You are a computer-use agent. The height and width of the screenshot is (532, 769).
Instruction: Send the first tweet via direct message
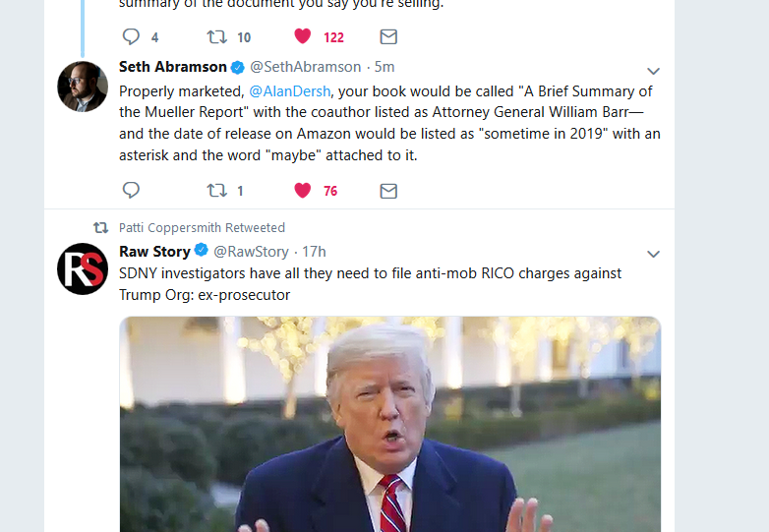388,36
